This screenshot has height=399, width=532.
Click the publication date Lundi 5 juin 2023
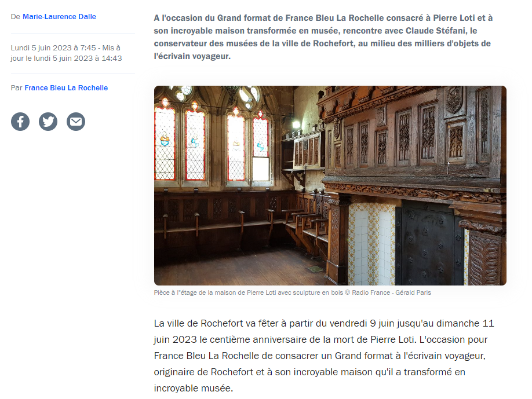41,48
